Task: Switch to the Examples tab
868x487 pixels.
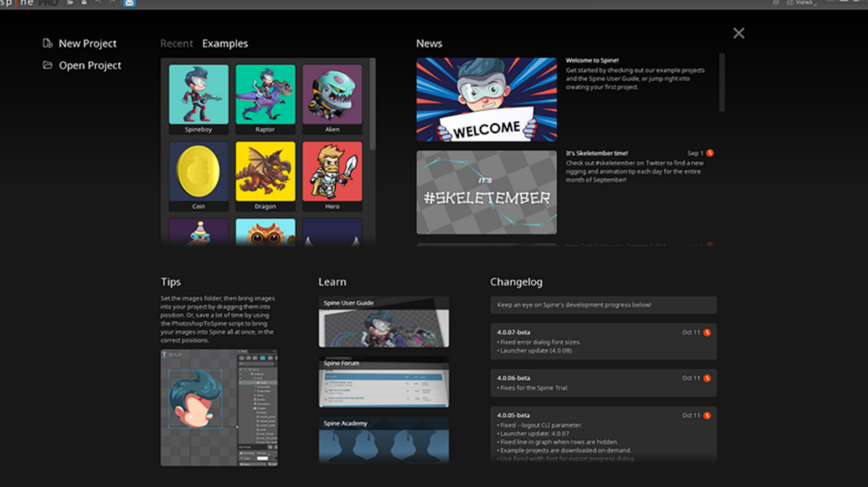Action: pyautogui.click(x=225, y=43)
